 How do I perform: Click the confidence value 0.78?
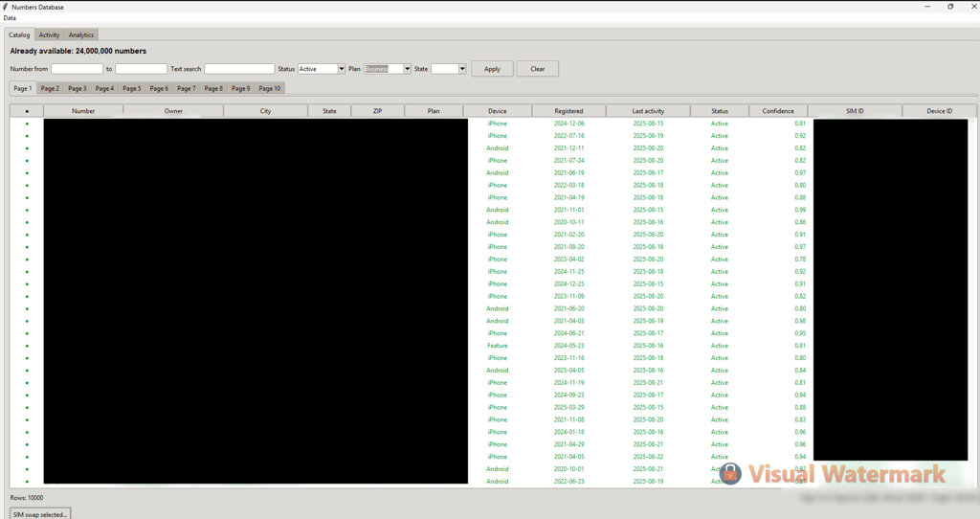pyautogui.click(x=800, y=259)
